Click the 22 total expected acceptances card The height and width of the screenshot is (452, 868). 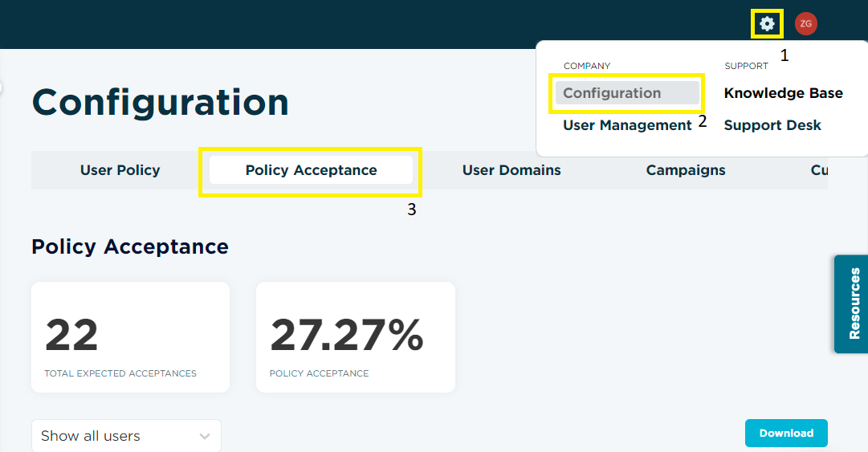(x=131, y=337)
